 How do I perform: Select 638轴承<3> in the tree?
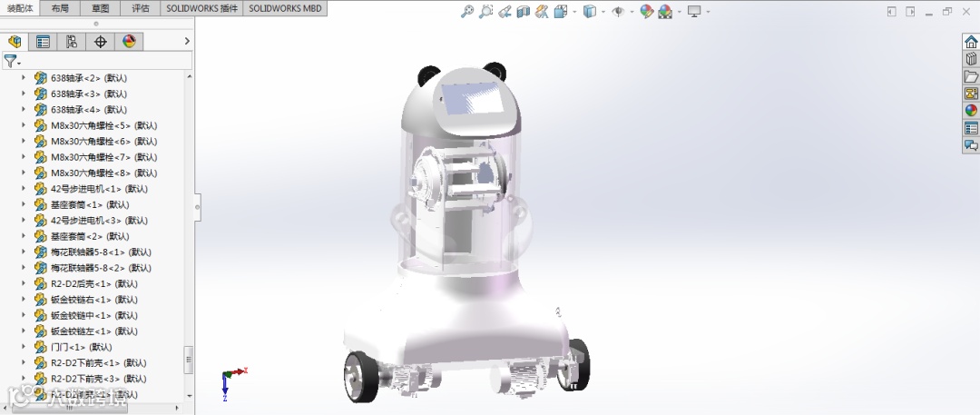coord(89,94)
